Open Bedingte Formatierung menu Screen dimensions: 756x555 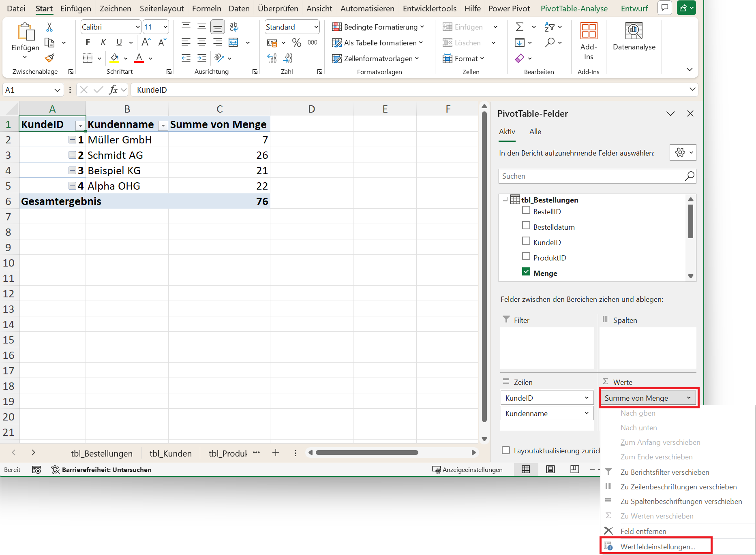(x=378, y=27)
